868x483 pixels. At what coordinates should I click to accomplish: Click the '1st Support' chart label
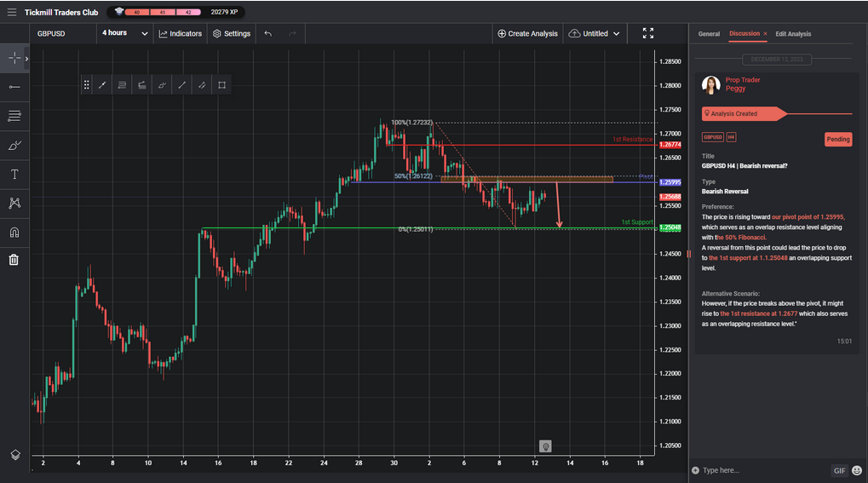tap(637, 222)
